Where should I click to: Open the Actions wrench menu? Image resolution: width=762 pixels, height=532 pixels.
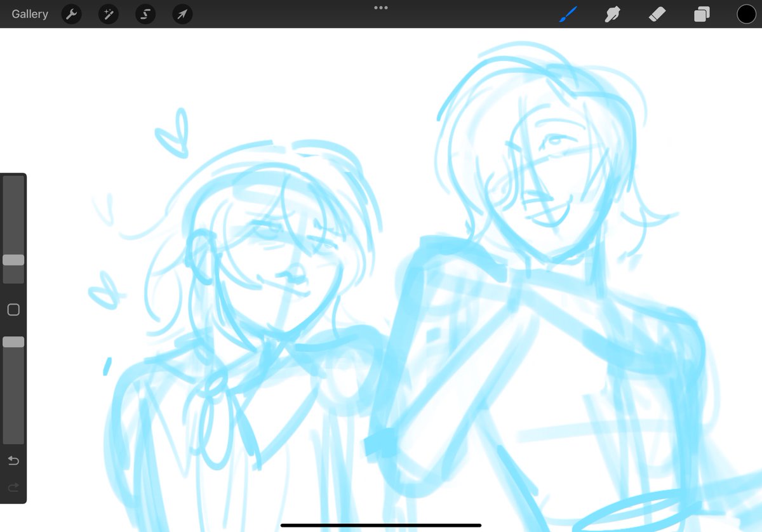(71, 14)
